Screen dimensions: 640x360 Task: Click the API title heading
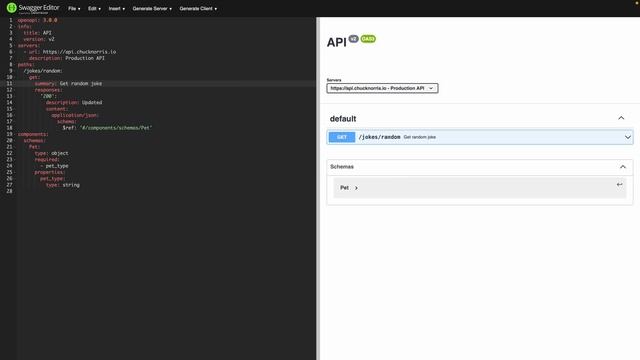336,42
